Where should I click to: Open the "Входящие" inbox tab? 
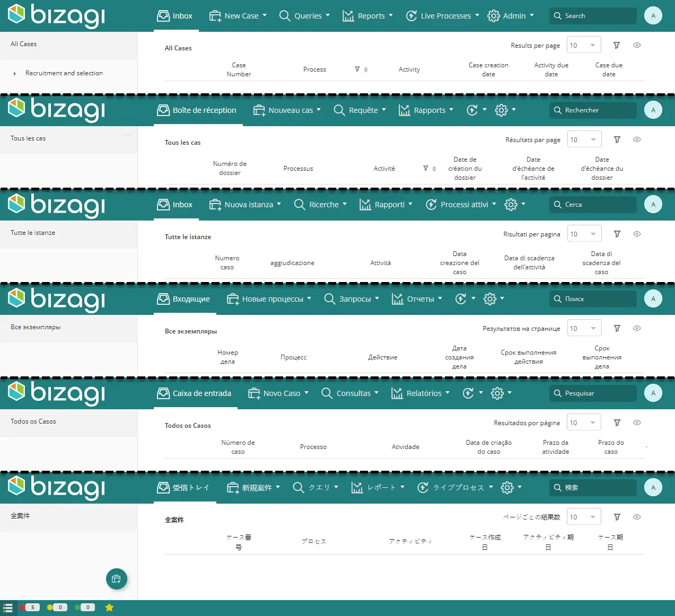click(185, 299)
